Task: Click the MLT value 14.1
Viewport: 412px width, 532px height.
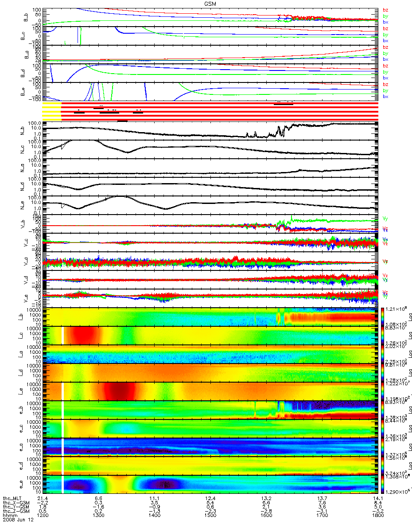Action: (x=377, y=499)
